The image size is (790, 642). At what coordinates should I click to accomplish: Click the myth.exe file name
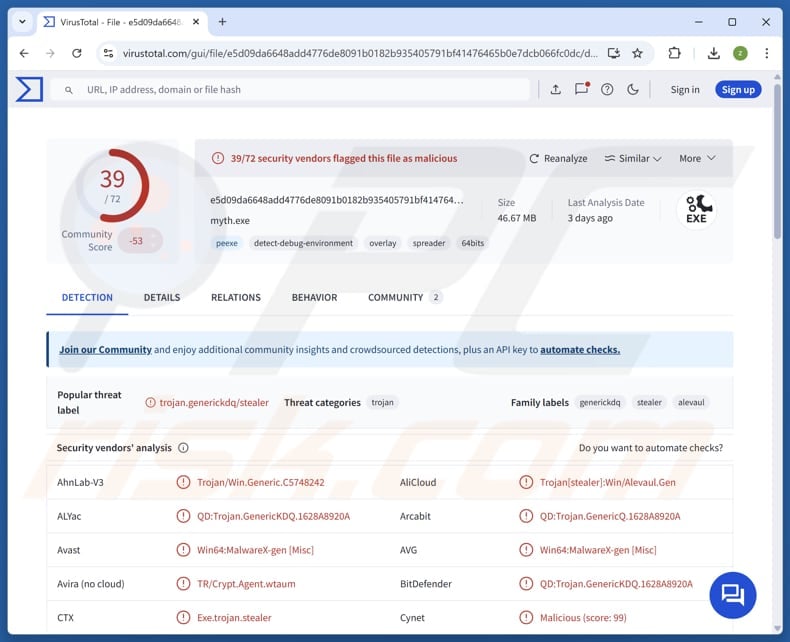click(x=230, y=221)
